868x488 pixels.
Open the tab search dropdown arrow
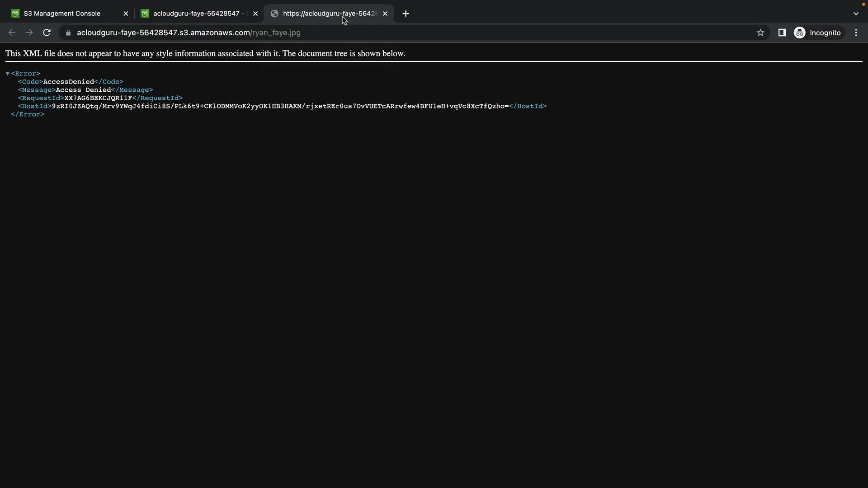click(x=856, y=14)
